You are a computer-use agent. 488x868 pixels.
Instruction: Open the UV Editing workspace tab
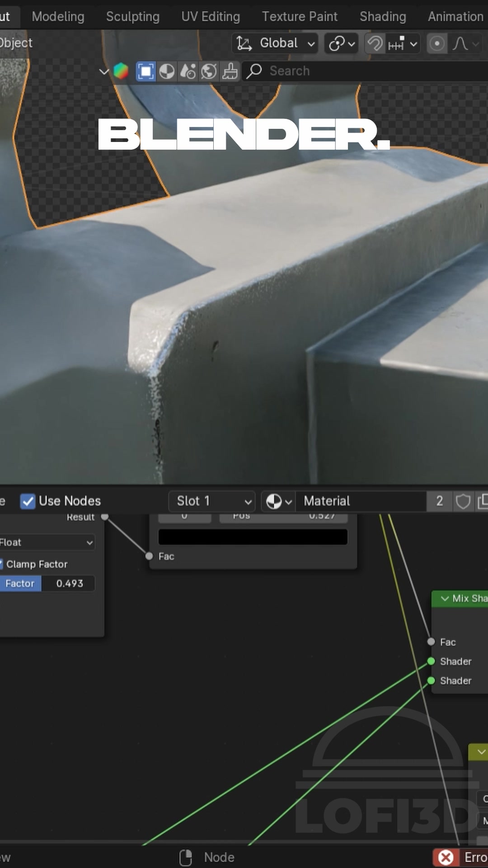pos(211,17)
